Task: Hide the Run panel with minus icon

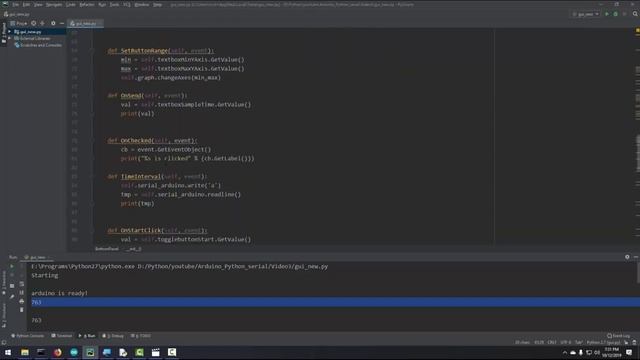Action: (636, 257)
